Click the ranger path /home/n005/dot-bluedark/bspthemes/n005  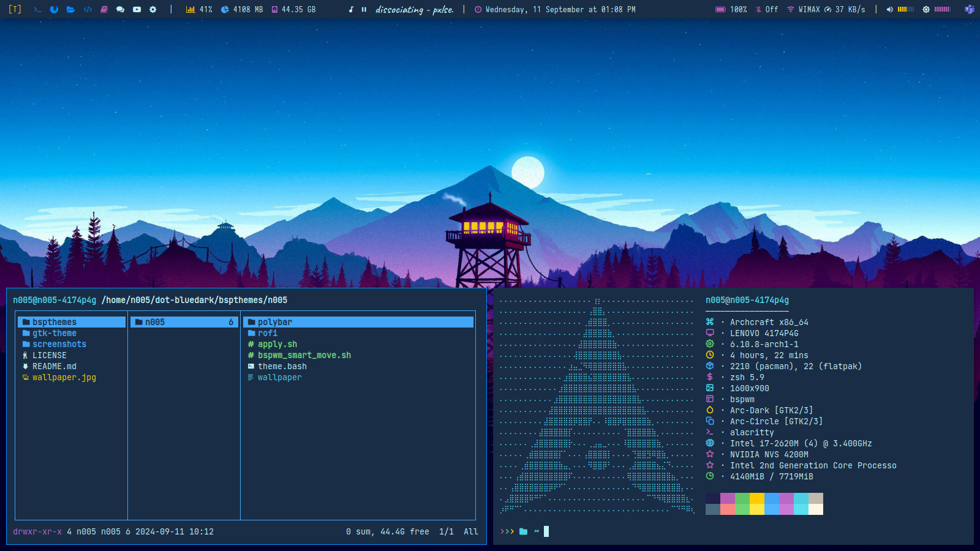click(x=194, y=300)
